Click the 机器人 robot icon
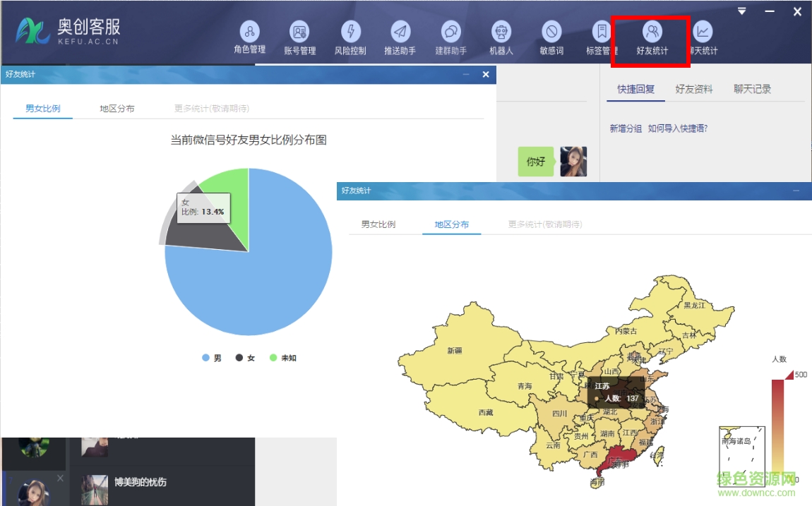Viewport: 812px width, 506px height. click(501, 35)
